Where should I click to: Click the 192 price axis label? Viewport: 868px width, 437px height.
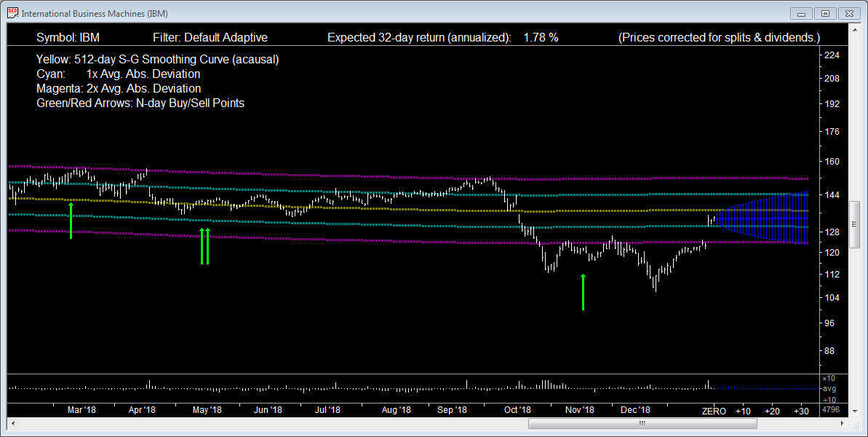point(832,104)
